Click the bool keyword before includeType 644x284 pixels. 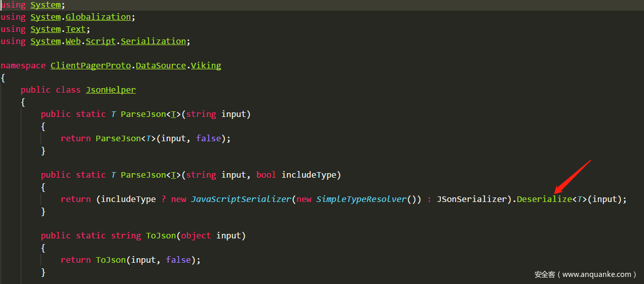click(x=266, y=175)
